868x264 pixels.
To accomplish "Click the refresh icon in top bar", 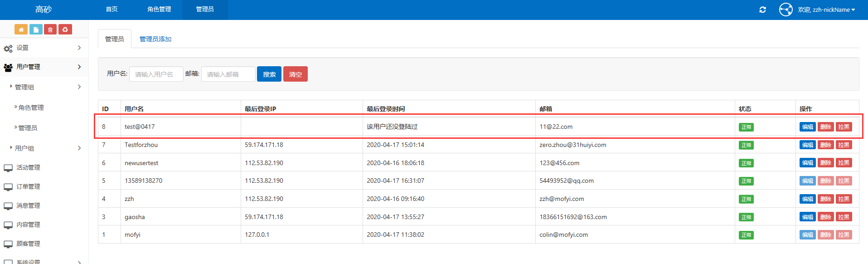I will tap(762, 10).
